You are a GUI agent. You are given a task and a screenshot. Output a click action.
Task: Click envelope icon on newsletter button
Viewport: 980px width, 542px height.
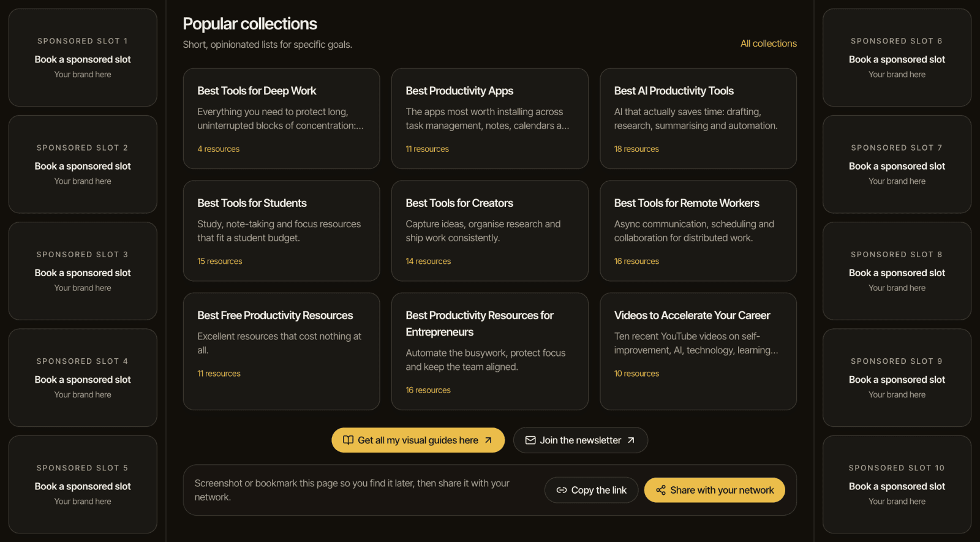coord(530,440)
